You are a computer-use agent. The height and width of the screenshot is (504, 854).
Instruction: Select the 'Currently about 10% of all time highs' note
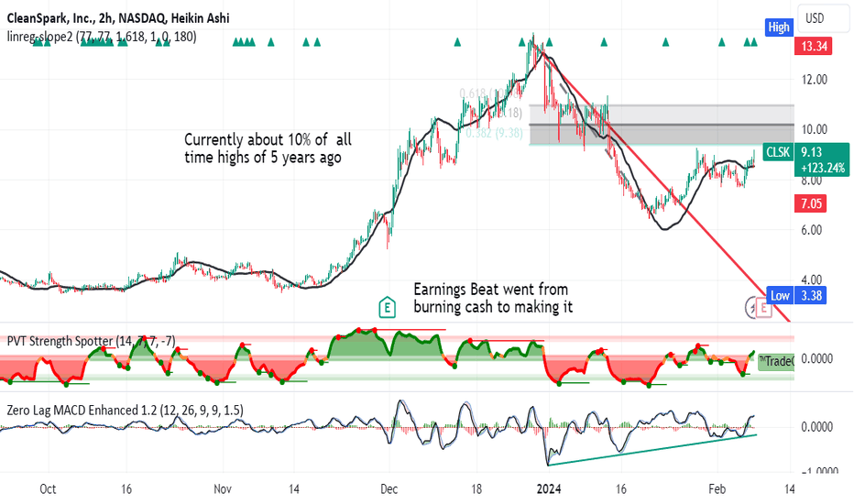point(268,148)
